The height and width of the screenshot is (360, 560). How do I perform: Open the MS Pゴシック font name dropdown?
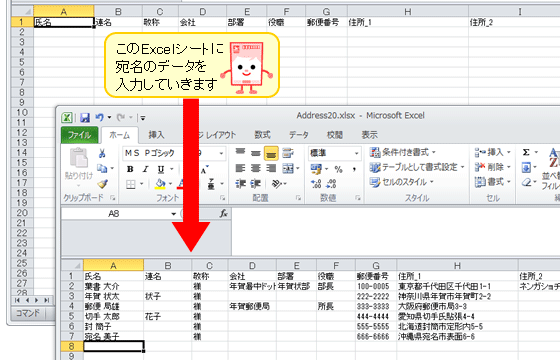pos(153,153)
